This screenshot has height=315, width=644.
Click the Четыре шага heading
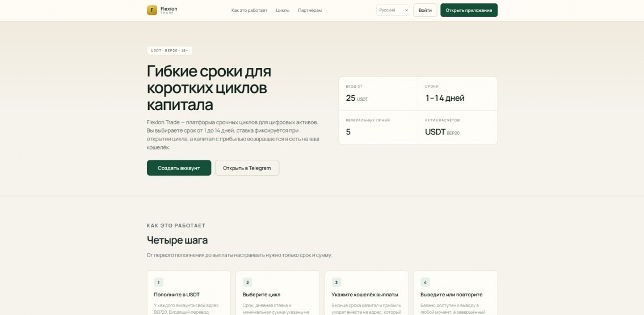pyautogui.click(x=177, y=240)
